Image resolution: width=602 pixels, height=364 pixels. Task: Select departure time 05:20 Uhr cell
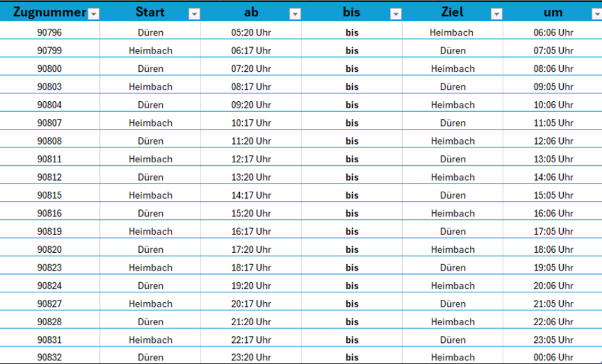click(251, 33)
